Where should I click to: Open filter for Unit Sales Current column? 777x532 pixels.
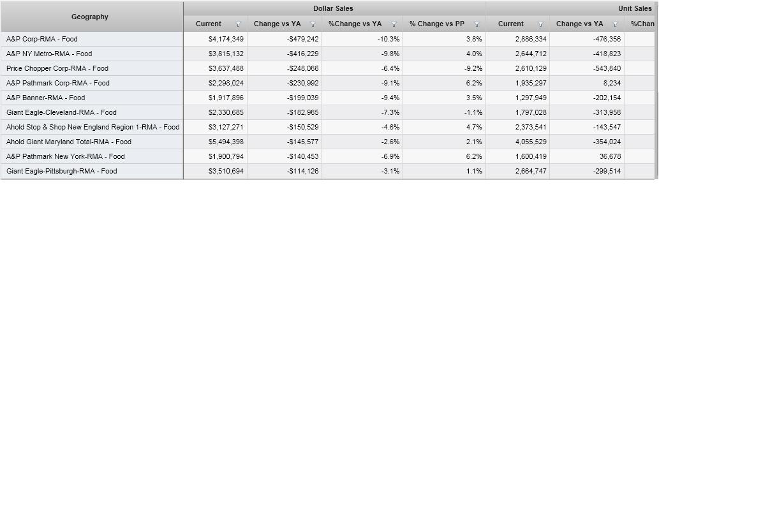tap(540, 24)
